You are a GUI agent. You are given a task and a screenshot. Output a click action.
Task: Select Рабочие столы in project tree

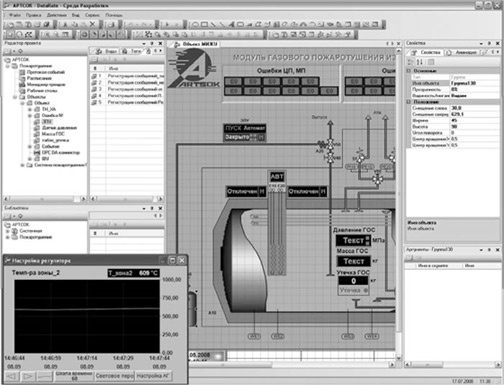point(42,91)
